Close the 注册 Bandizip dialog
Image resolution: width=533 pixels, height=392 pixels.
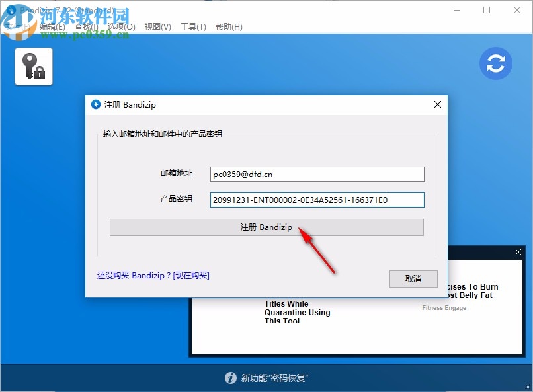[437, 104]
